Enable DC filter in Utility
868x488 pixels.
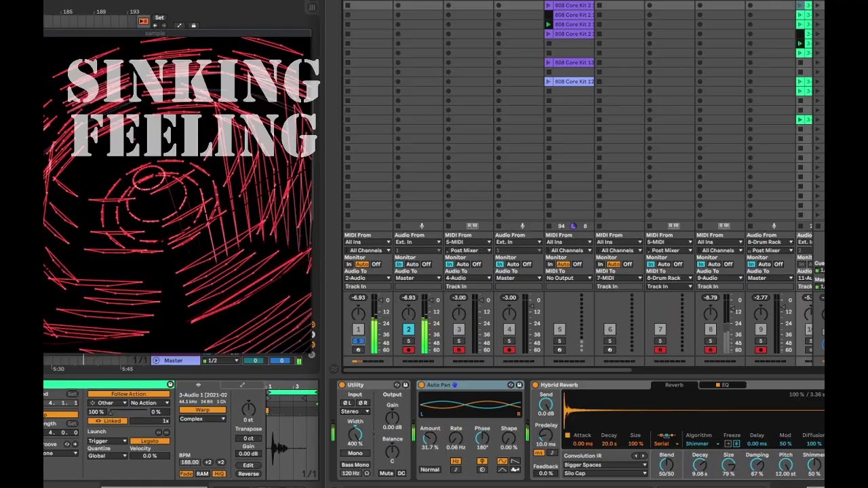[401, 473]
